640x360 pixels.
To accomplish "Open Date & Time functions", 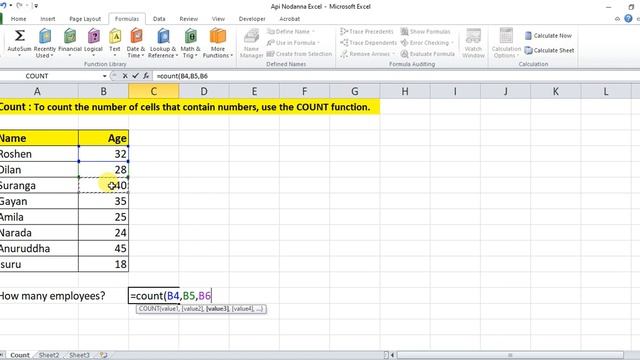I will (x=136, y=43).
